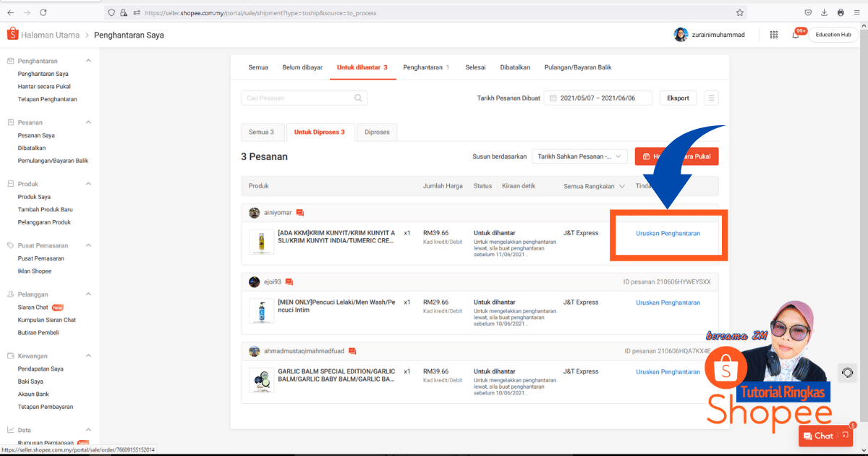This screenshot has width=868, height=456.
Task: Bookmark page with star icon
Action: (x=739, y=12)
